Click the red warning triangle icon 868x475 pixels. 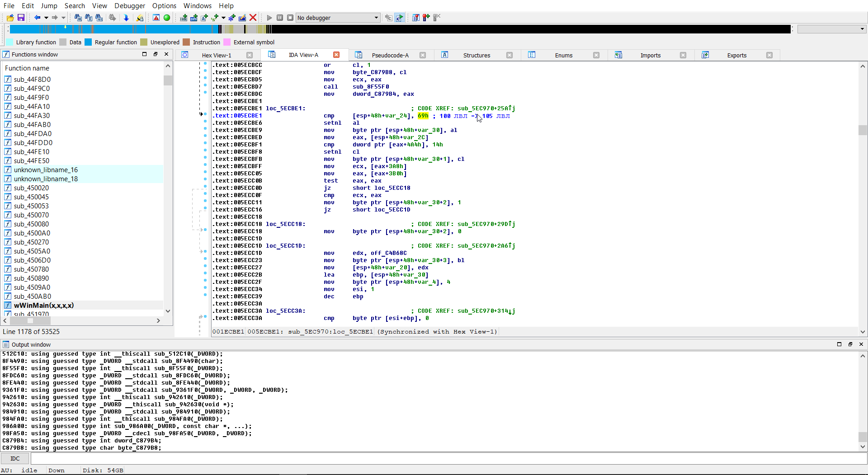156,18
